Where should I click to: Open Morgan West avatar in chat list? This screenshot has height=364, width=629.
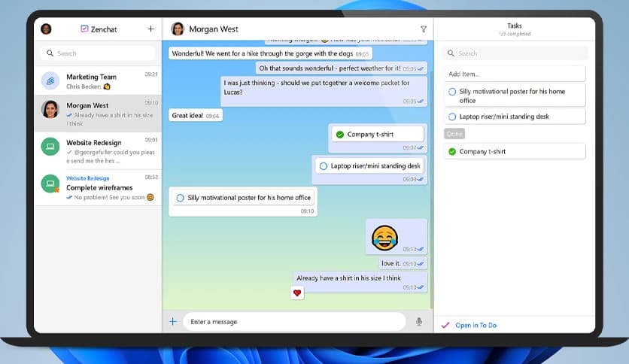pyautogui.click(x=50, y=110)
